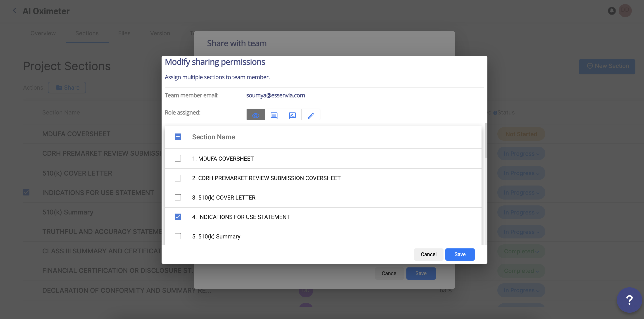Select the pencil edit role icon

[x=311, y=115]
